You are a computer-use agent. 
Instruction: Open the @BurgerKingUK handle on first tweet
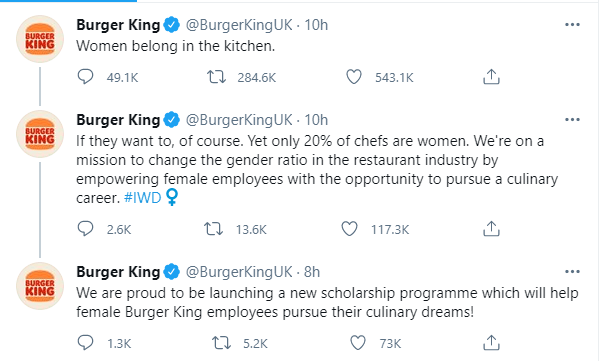coord(239,25)
